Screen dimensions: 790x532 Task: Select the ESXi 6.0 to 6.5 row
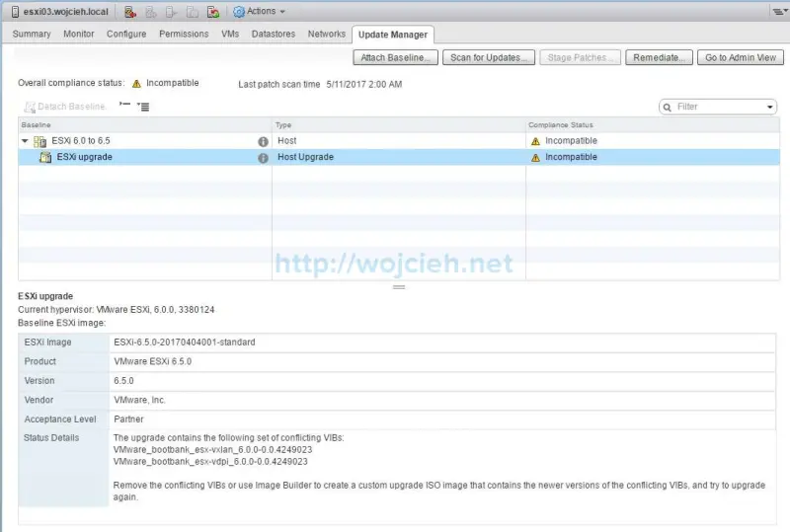click(x=399, y=141)
